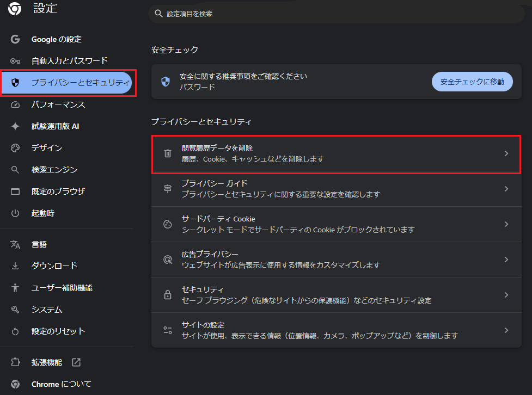Click 安全に関する推奨事項をご確認ください text
Viewport: 532px width, 395px height.
click(243, 76)
